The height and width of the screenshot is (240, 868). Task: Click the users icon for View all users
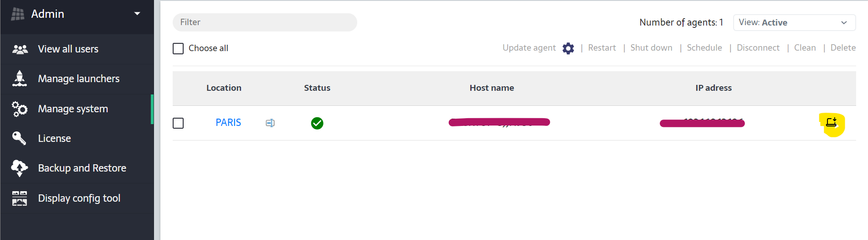coord(20,49)
